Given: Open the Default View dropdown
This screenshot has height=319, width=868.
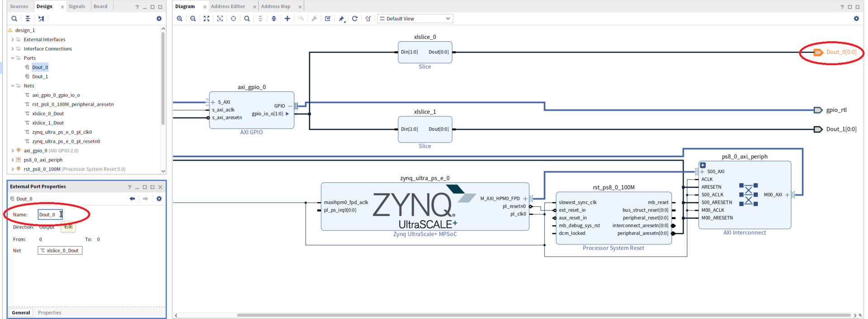Looking at the screenshot, I should 415,19.
